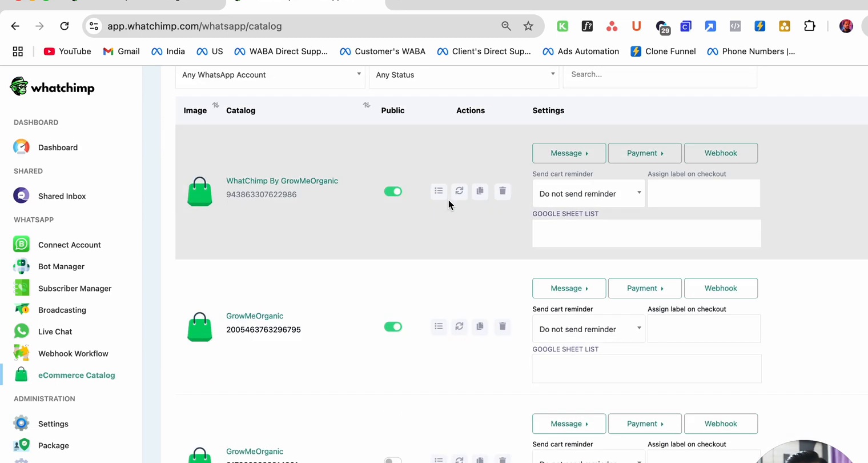Open the Any WhatsApp Account dropdown
This screenshot has height=463, width=868.
click(270, 75)
